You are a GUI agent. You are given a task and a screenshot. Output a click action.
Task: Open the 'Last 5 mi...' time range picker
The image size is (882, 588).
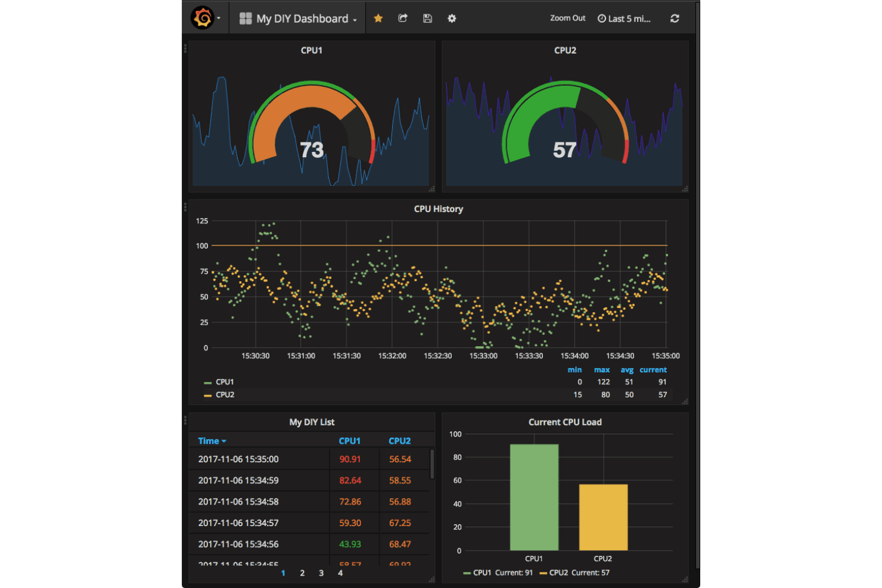click(x=624, y=18)
